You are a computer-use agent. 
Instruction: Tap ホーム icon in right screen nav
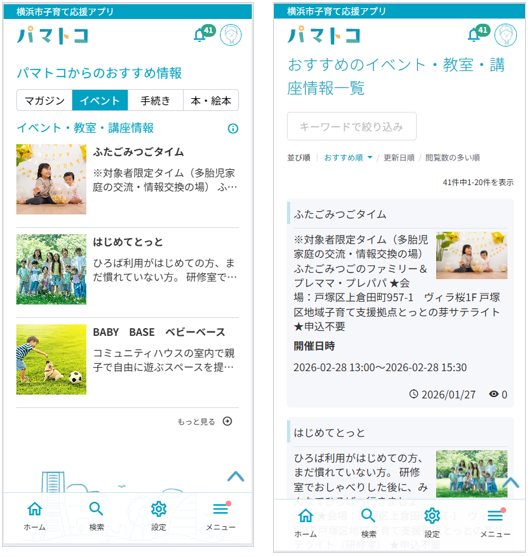[x=305, y=516]
